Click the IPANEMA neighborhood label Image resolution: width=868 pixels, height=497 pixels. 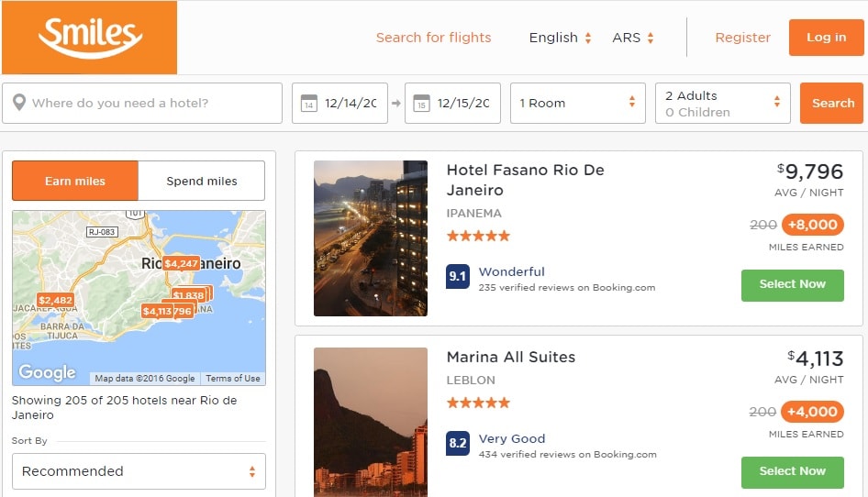(473, 213)
